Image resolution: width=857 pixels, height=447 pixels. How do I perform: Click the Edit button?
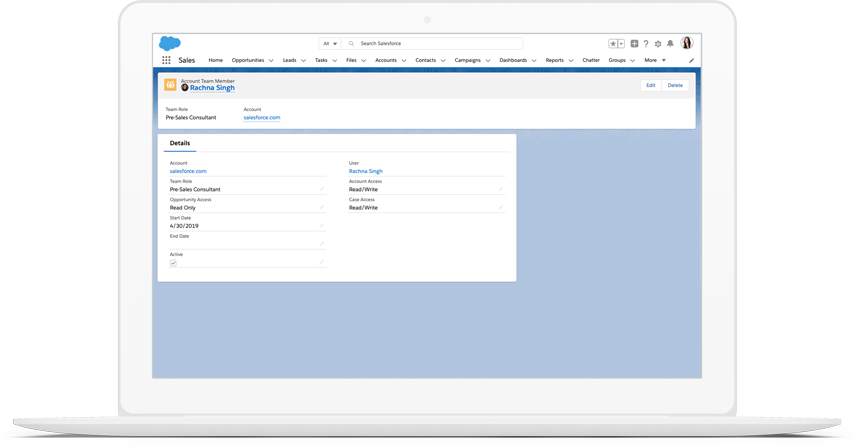(650, 85)
